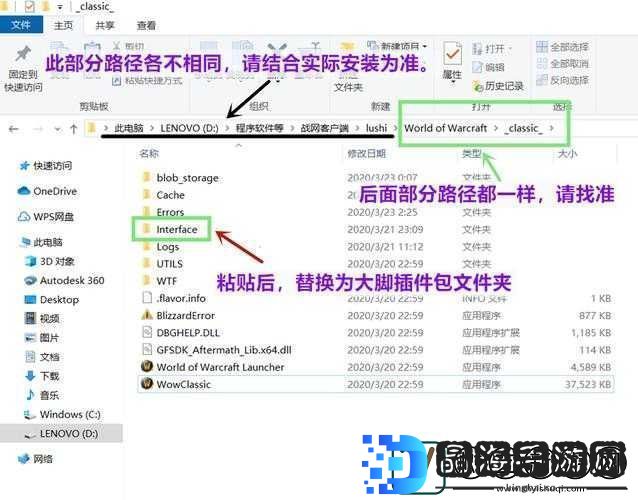Open the 打开 dropdown button
The width and height of the screenshot is (638, 500).
pyautogui.click(x=492, y=49)
